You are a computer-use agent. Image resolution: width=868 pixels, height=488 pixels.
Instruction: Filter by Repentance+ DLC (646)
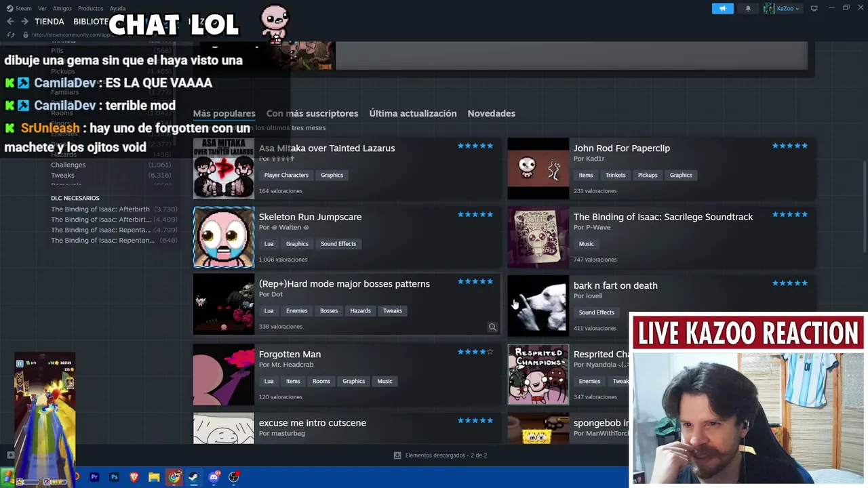[114, 241]
